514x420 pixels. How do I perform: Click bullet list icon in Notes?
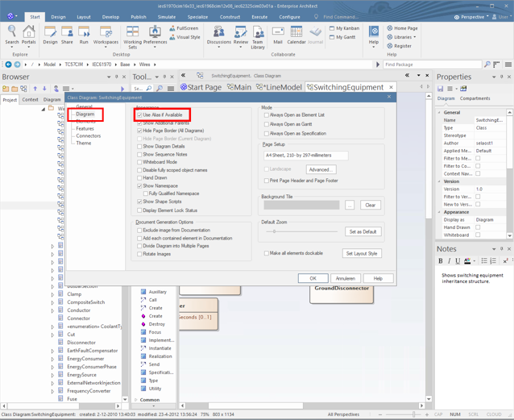[484, 261]
